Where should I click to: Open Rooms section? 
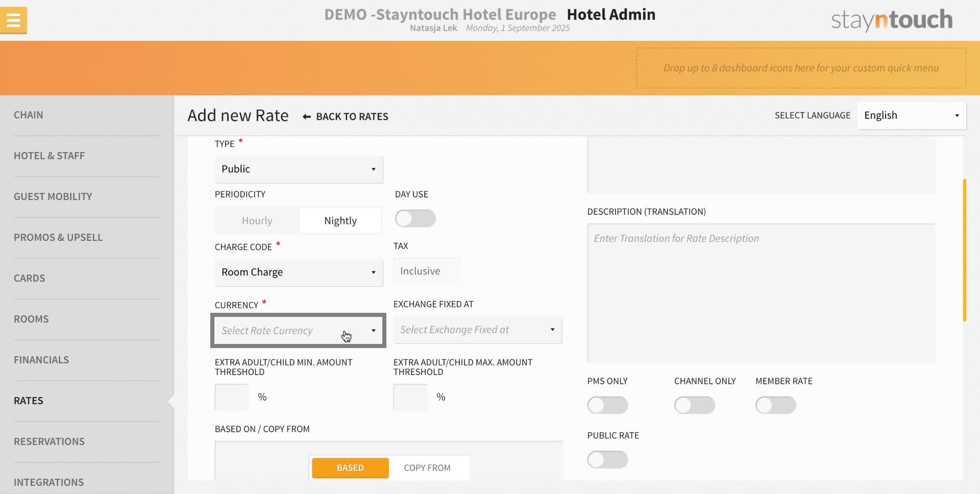click(31, 319)
